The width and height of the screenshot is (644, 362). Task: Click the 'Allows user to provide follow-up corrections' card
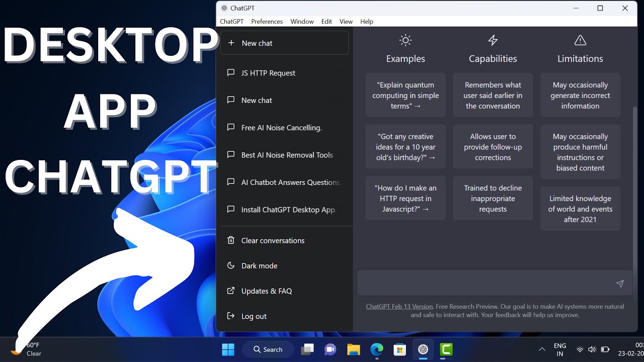[493, 147]
